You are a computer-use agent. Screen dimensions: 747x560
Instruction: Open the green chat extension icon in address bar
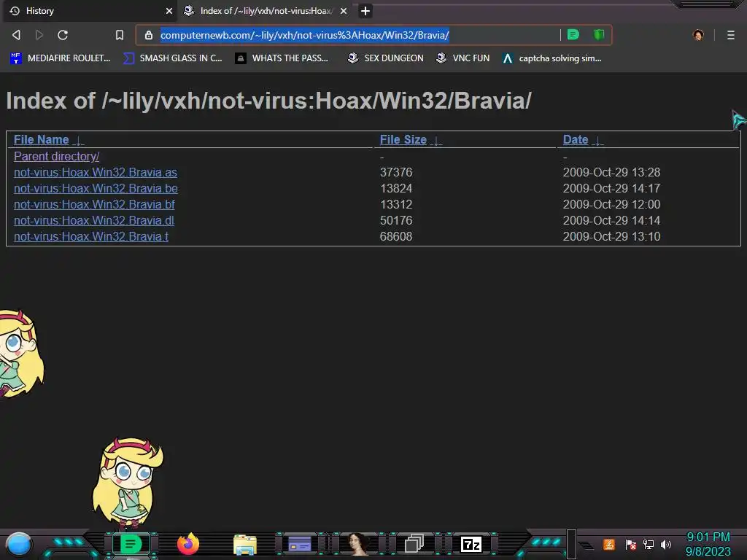click(x=573, y=34)
